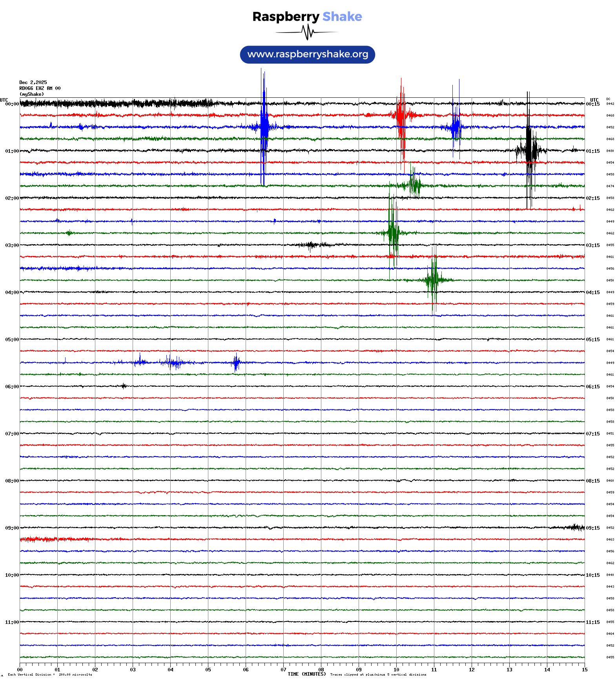Click the TIME (MINUTES) axis label
This screenshot has width=616, height=680.
point(306,674)
